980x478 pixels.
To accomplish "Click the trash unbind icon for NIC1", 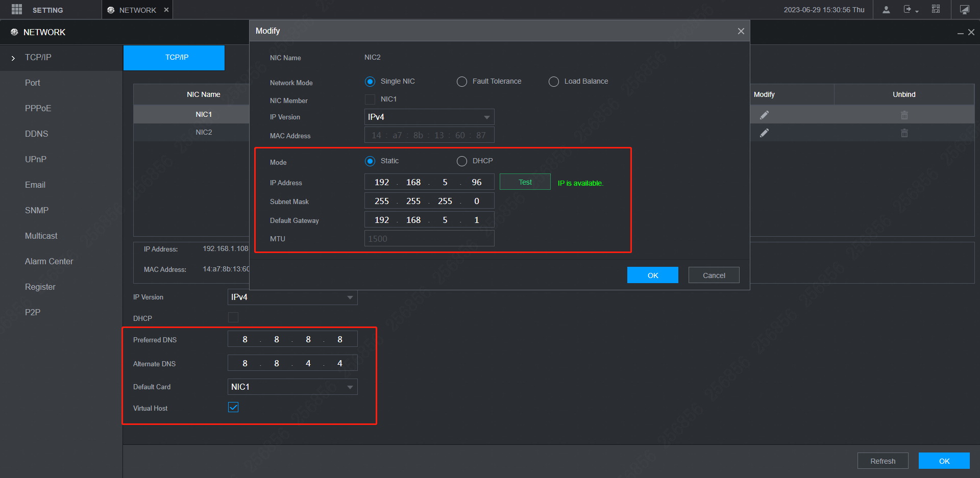I will pos(904,115).
